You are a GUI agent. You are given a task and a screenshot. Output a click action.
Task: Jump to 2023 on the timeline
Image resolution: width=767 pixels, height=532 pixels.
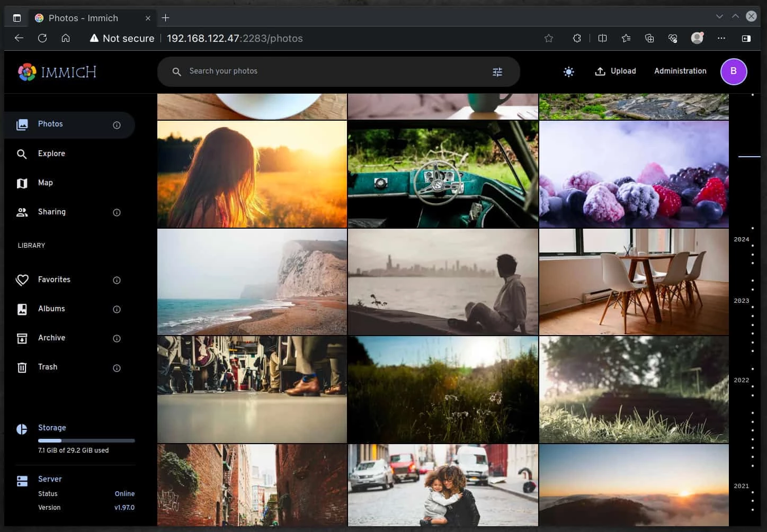(x=742, y=301)
